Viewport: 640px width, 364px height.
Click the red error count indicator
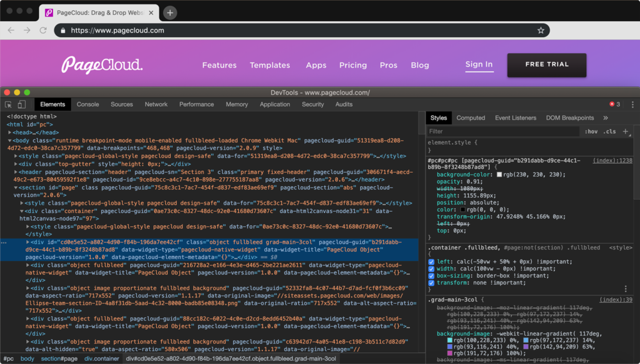[x=614, y=104]
